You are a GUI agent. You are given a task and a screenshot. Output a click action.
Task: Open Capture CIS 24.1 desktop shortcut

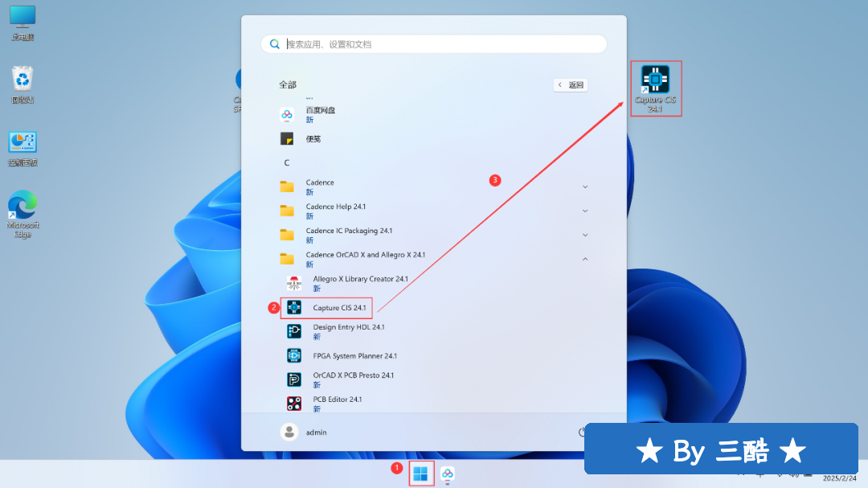click(656, 88)
